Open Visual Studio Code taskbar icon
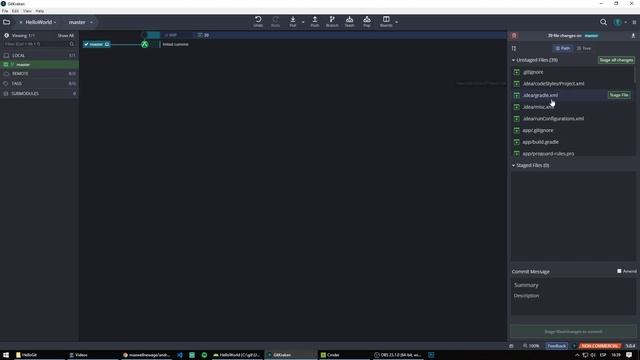The width and height of the screenshot is (640, 360). point(180,355)
